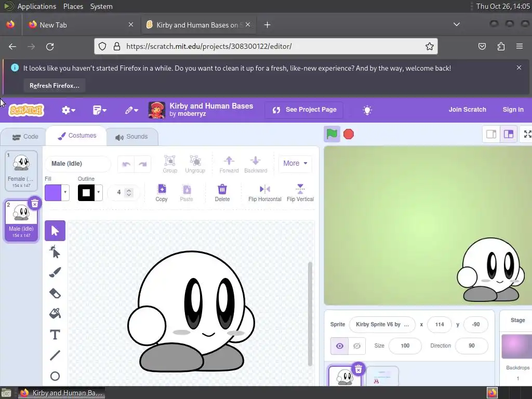The height and width of the screenshot is (399, 532).
Task: Click the Direction value field
Action: [471, 345]
